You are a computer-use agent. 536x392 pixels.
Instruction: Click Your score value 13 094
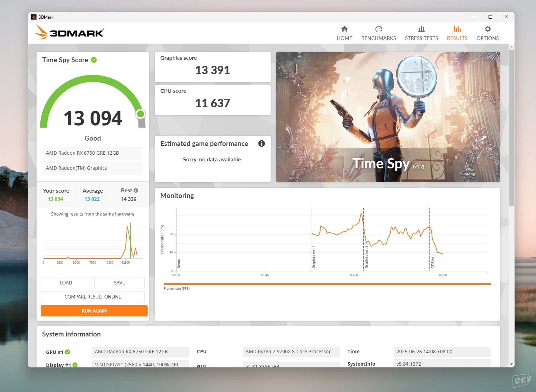56,199
